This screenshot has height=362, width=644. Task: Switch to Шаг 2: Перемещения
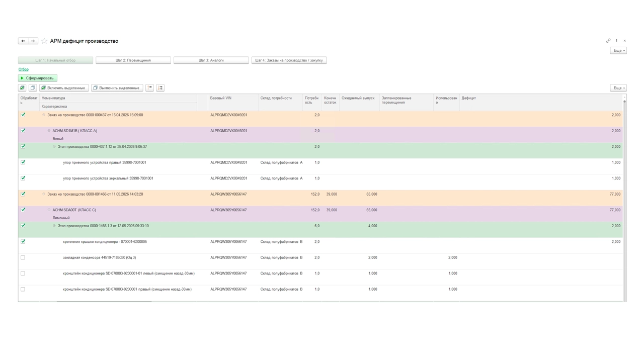coord(133,60)
